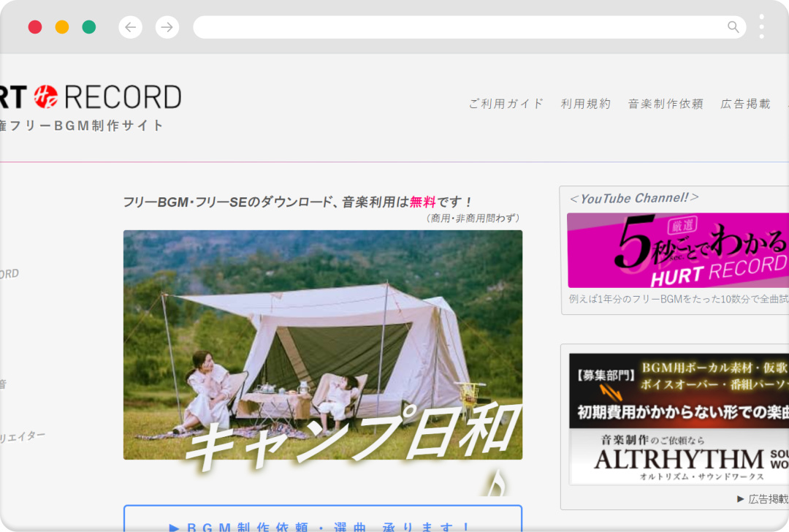
Task: Click the (商用・非商用問わず) note
Action: (x=473, y=218)
